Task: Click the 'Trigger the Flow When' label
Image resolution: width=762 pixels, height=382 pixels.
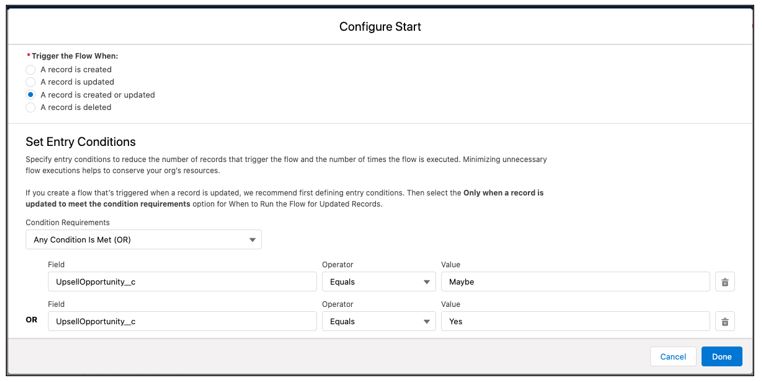Action: pyautogui.click(x=74, y=56)
